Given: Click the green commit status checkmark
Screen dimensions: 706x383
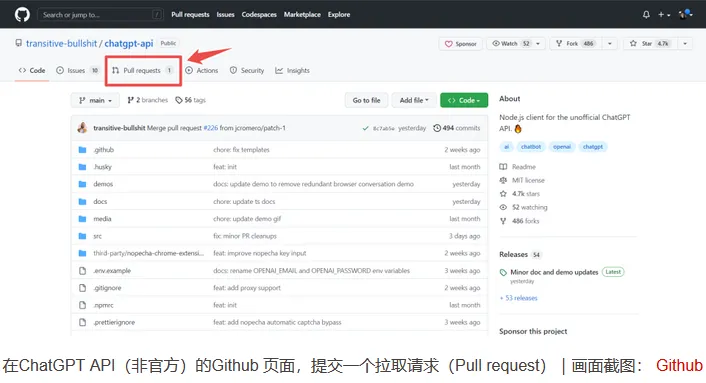Looking at the screenshot, I should [365, 128].
